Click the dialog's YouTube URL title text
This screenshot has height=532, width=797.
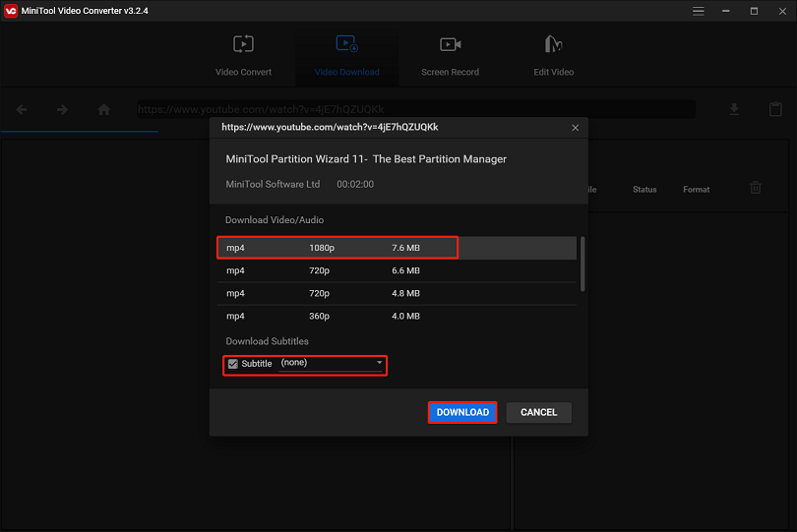coord(330,127)
